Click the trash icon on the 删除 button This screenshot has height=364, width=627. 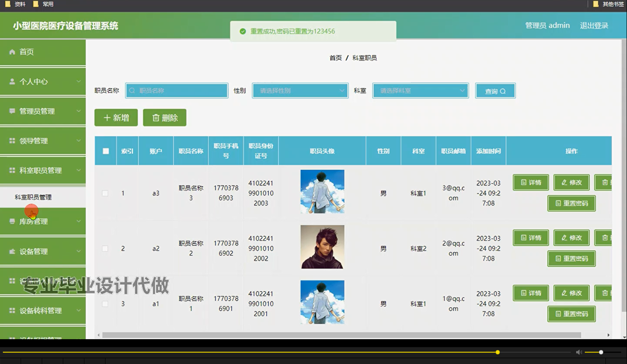pos(156,117)
